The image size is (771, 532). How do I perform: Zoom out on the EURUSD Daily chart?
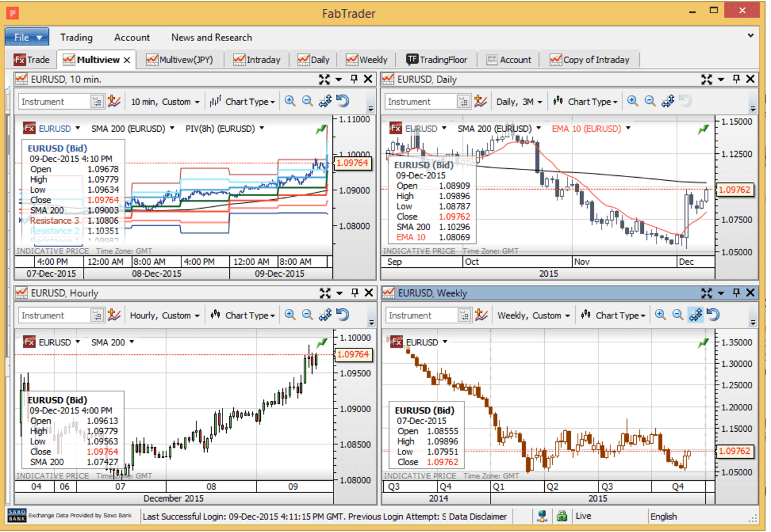[x=650, y=101]
